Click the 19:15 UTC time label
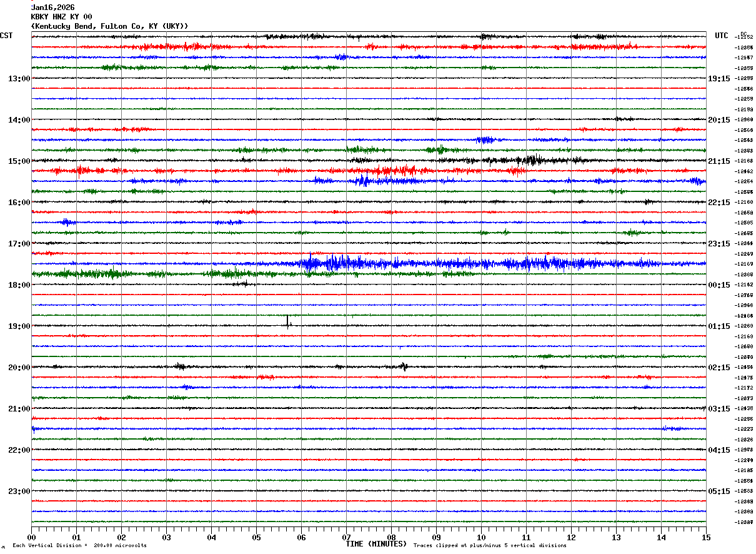This screenshot has height=554, width=756. click(x=719, y=79)
